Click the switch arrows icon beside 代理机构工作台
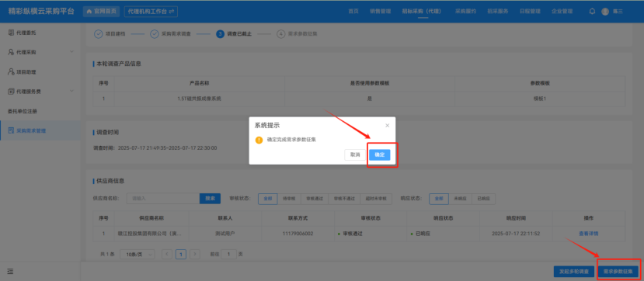Image resolution: width=644 pixels, height=281 pixels. pyautogui.click(x=171, y=12)
